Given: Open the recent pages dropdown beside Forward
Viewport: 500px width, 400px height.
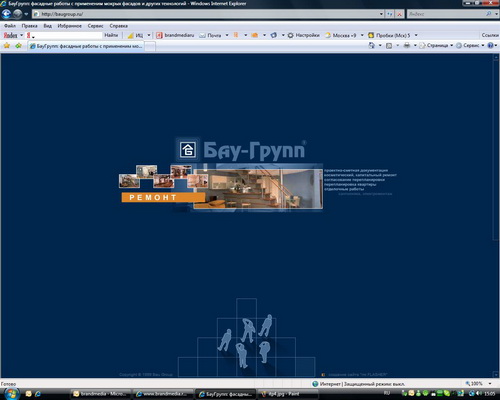Looking at the screenshot, I should coord(26,14).
